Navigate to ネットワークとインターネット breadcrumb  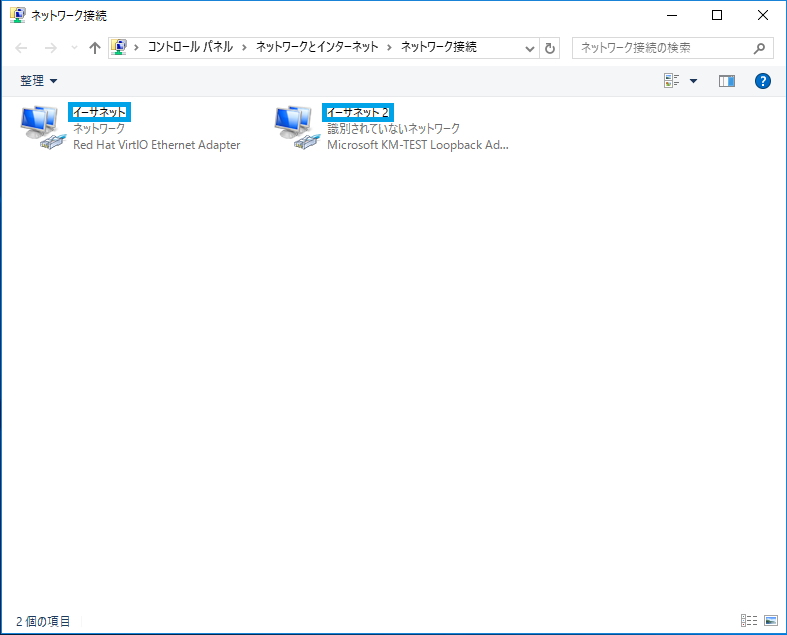click(317, 47)
